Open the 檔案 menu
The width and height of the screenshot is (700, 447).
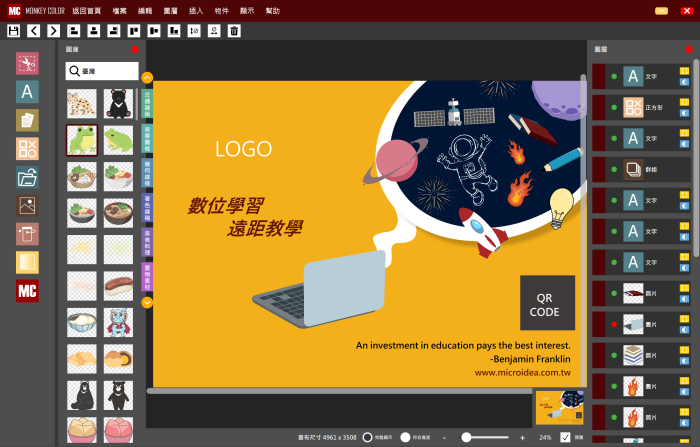120,10
